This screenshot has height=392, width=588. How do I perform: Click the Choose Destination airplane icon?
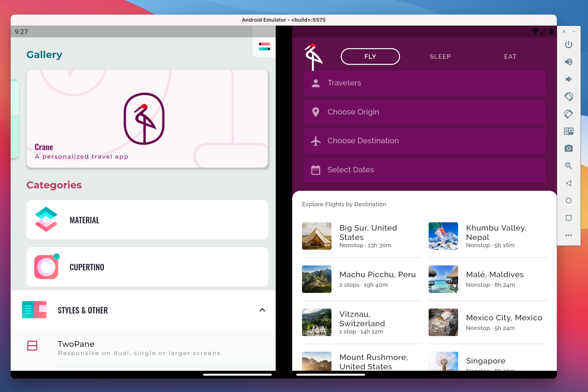coord(316,140)
